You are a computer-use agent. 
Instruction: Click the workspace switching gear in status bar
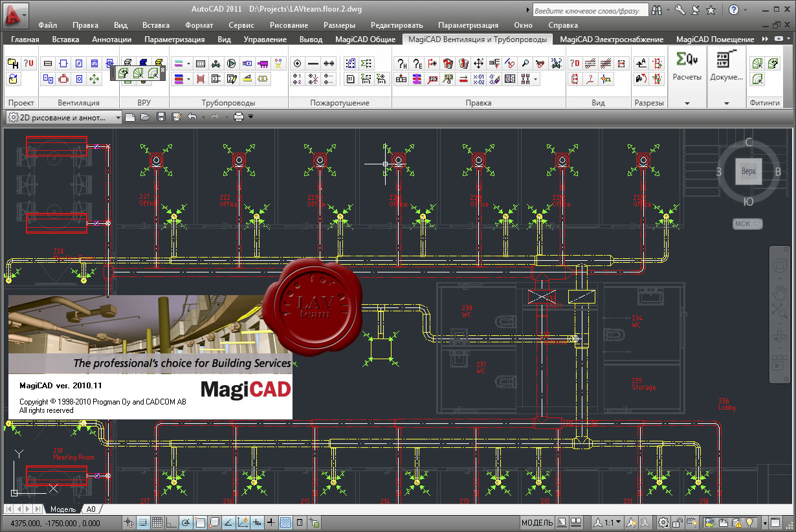coord(664,522)
